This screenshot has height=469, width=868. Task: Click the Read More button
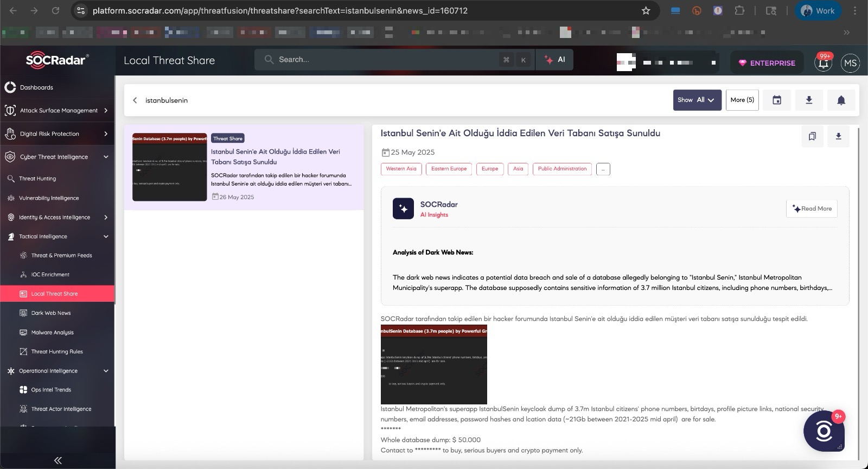[x=812, y=208]
